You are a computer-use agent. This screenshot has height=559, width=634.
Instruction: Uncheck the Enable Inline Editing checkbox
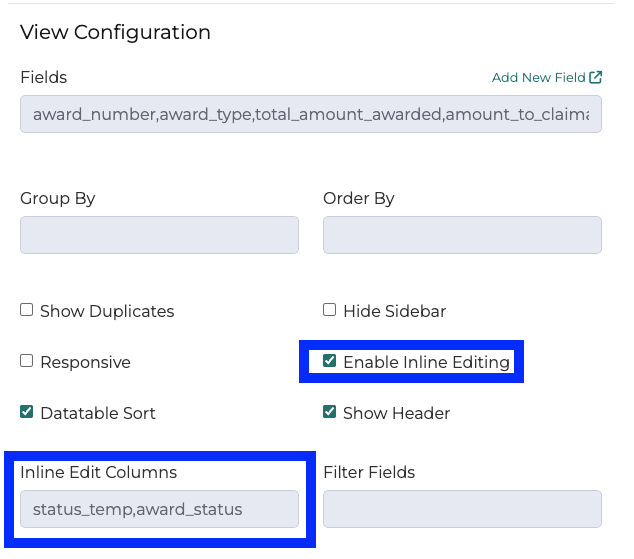tap(330, 361)
